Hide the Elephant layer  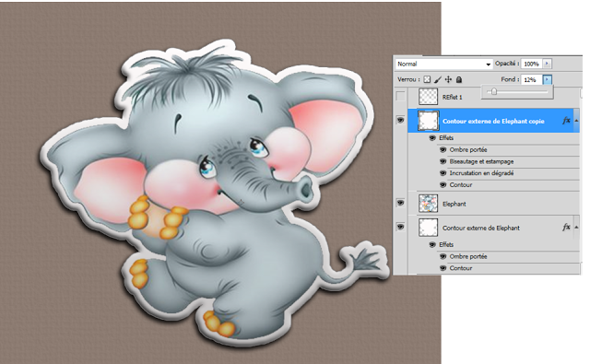pos(400,203)
